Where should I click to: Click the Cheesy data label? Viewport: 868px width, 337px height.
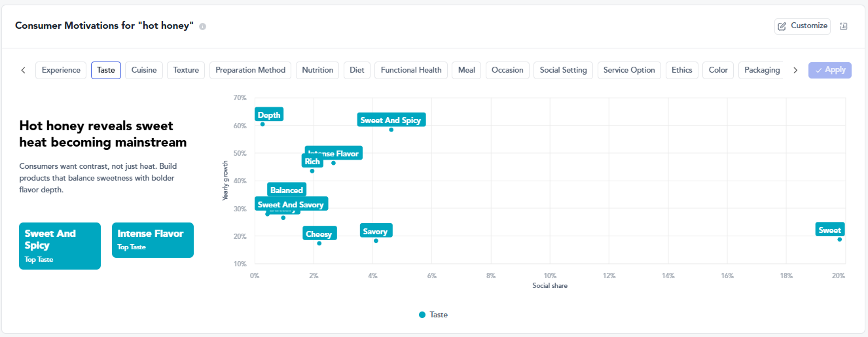(319, 234)
